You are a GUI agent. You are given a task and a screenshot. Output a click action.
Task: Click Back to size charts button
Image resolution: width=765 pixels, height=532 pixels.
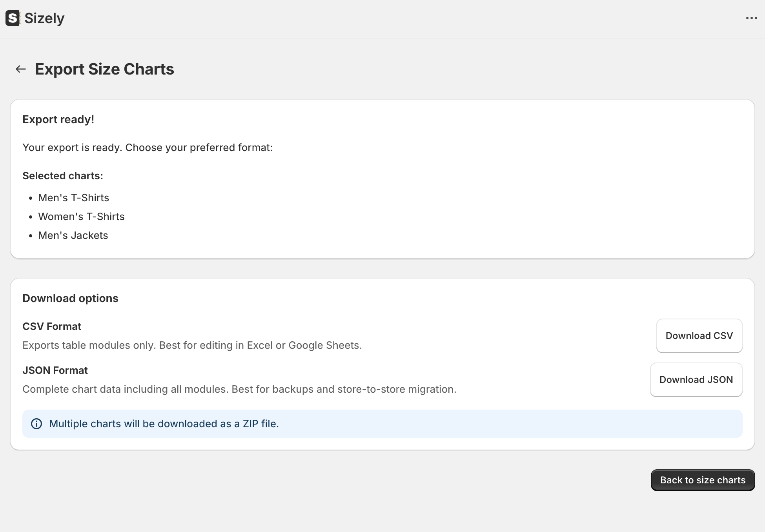(x=702, y=480)
